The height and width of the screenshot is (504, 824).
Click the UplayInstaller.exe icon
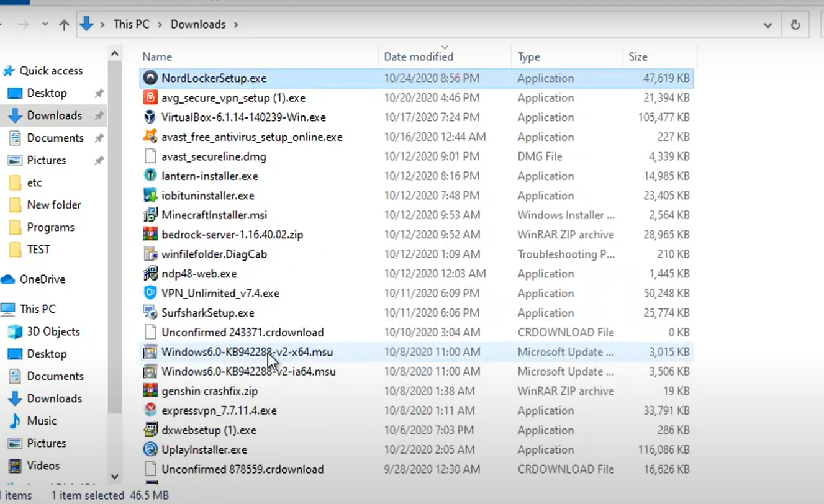pyautogui.click(x=150, y=449)
